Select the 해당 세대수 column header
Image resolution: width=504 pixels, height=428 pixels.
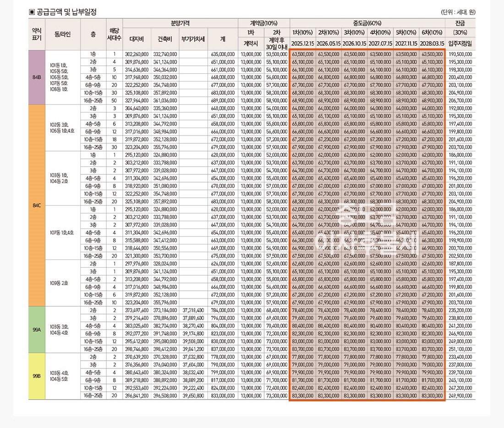click(x=114, y=34)
